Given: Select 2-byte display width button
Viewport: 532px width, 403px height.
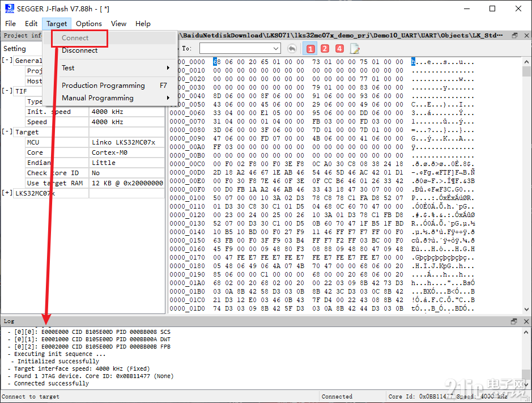Looking at the screenshot, I should 325,49.
